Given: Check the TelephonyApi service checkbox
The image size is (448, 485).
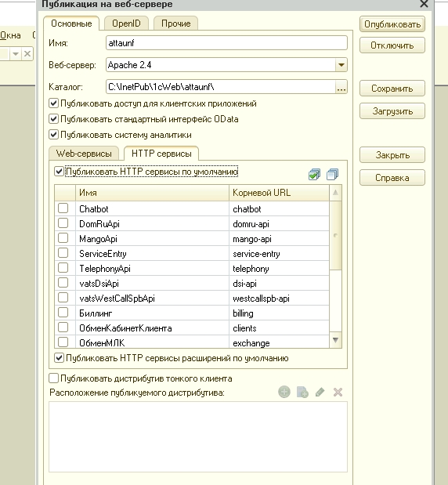Looking at the screenshot, I should pyautogui.click(x=63, y=267).
